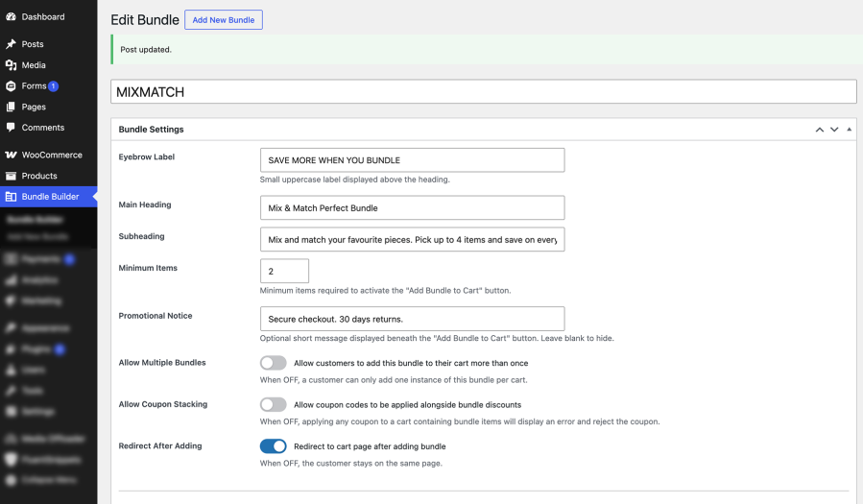
Task: Click the Eyebrow Label input
Action: (412, 160)
